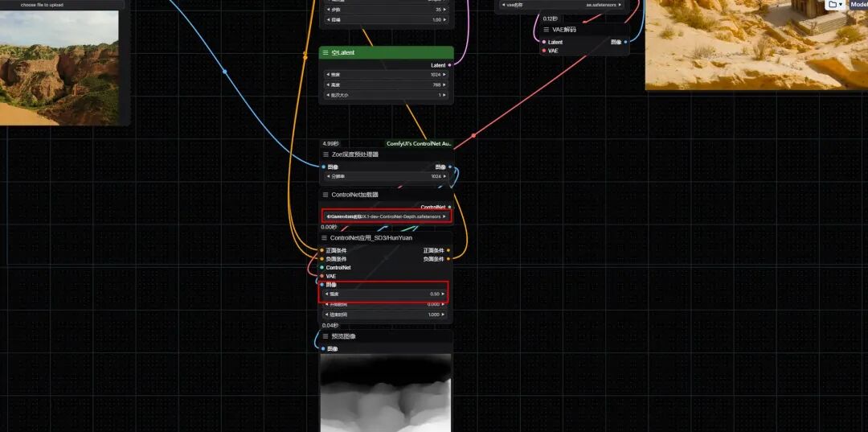The image size is (868, 432).
Task: Open the VAE解码 node menu icon
Action: click(x=547, y=30)
